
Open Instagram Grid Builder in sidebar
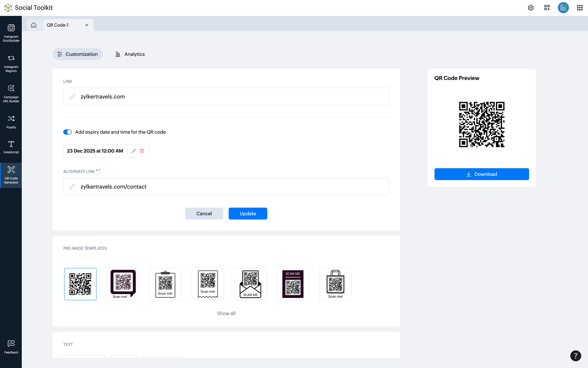point(11,33)
